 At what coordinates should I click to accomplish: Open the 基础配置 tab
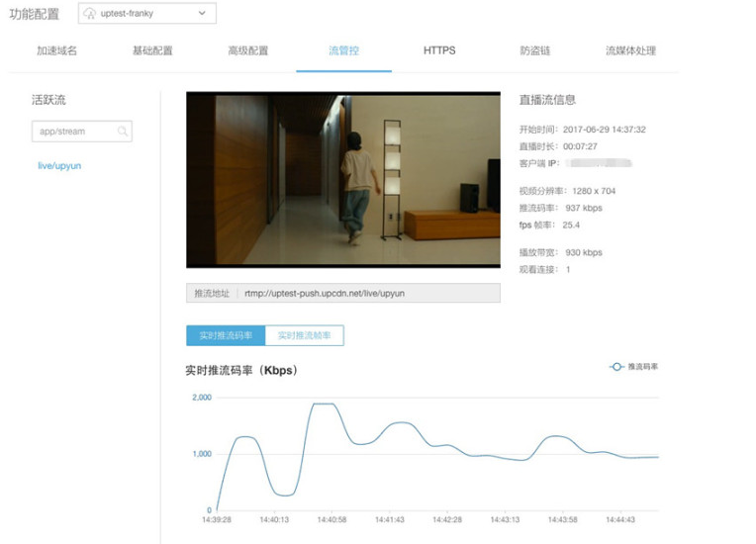pyautogui.click(x=152, y=50)
